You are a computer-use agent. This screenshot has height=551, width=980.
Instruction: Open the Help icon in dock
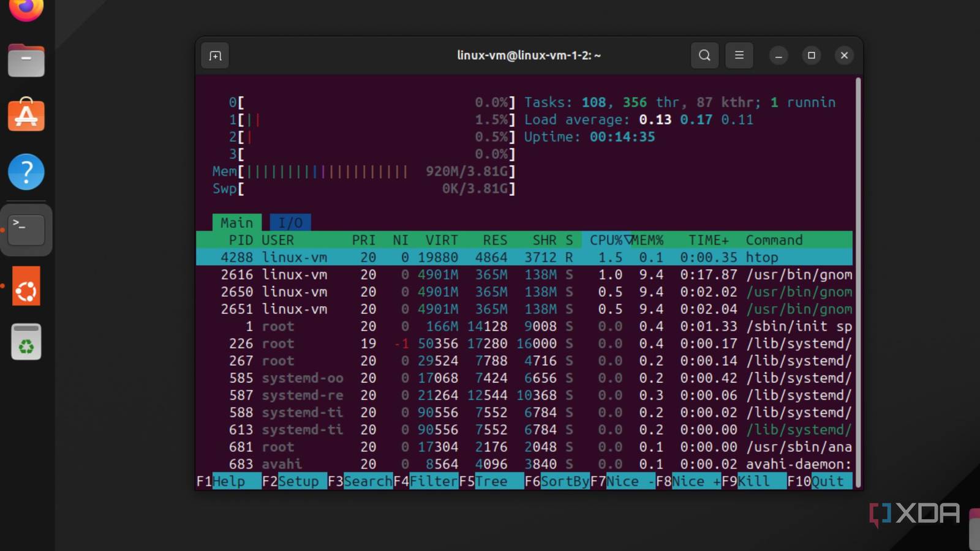[x=26, y=172]
